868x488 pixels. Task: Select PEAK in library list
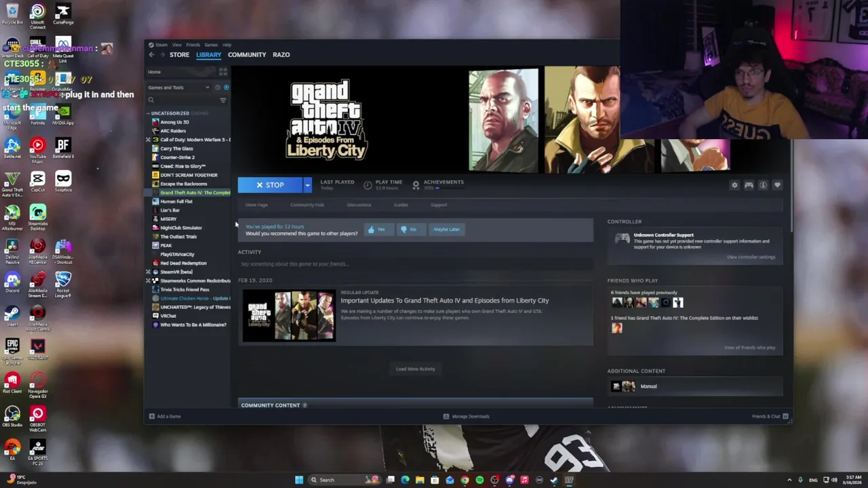point(166,245)
